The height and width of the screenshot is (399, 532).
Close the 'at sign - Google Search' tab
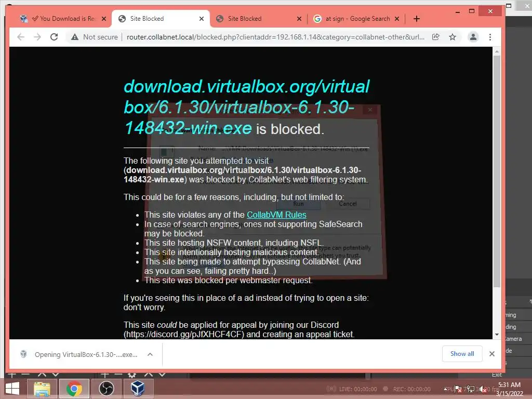396,19
